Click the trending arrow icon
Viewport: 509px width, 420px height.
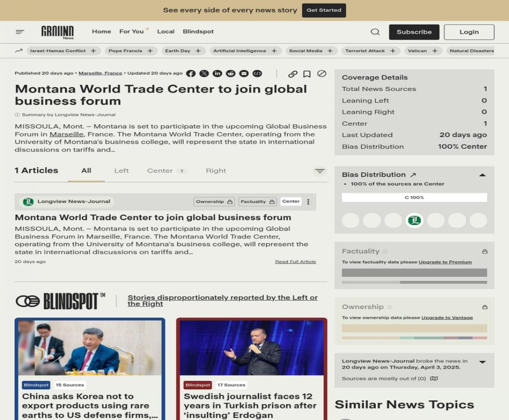coord(19,50)
